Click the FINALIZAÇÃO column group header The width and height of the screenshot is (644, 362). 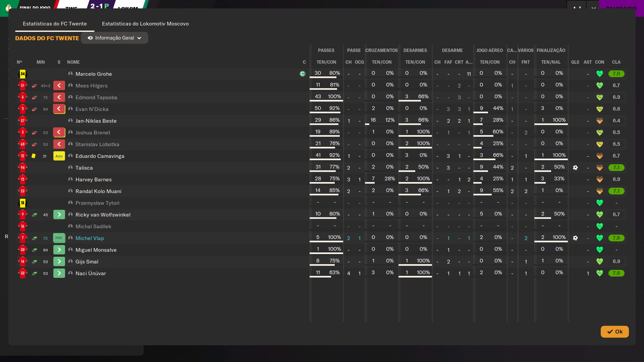coord(551,50)
